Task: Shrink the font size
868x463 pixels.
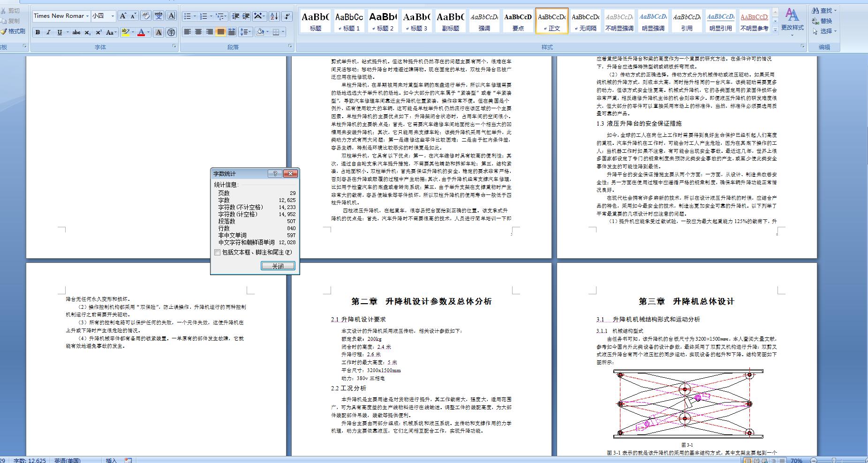Action: (x=133, y=16)
